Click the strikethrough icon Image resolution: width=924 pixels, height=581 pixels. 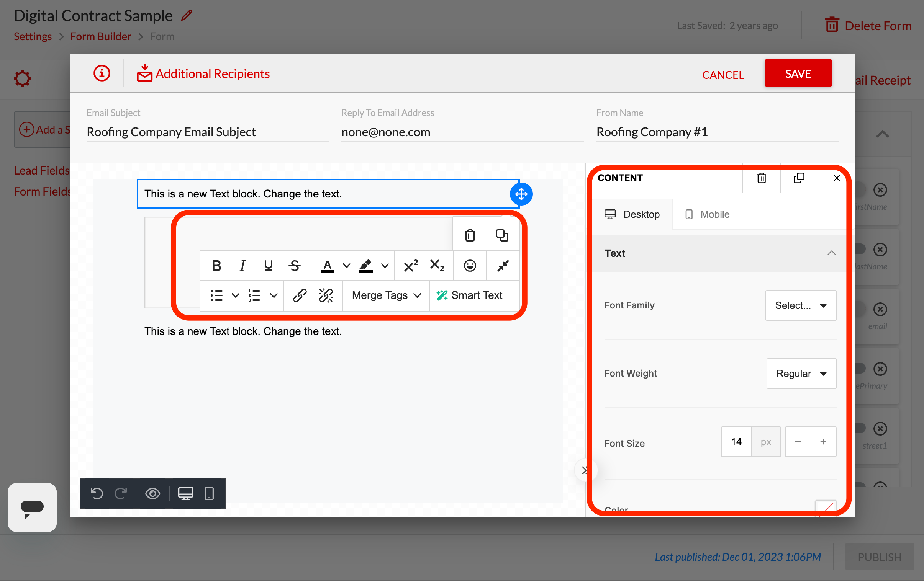[x=295, y=265]
